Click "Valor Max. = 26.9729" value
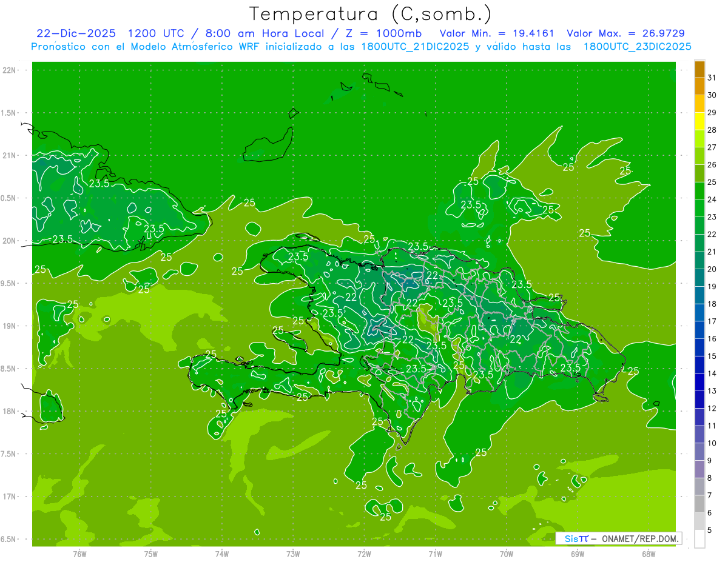Screen dimensions: 728x562 click(626, 33)
